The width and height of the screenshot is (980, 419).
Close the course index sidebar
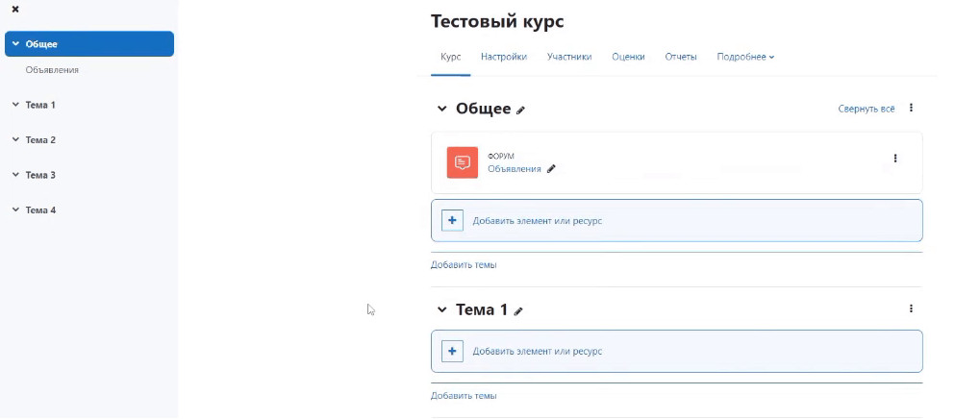coord(15,9)
